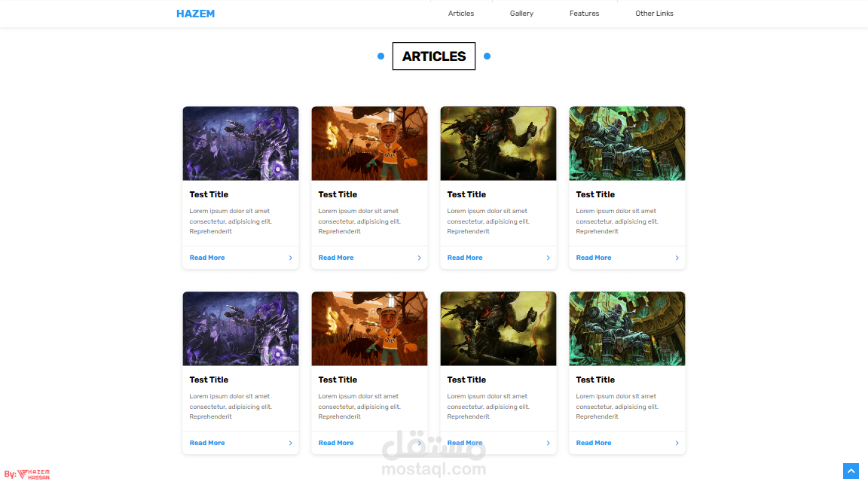Click Lorem ipsum description on bottom-row green card
The height and width of the screenshot is (488, 868).
click(x=617, y=407)
